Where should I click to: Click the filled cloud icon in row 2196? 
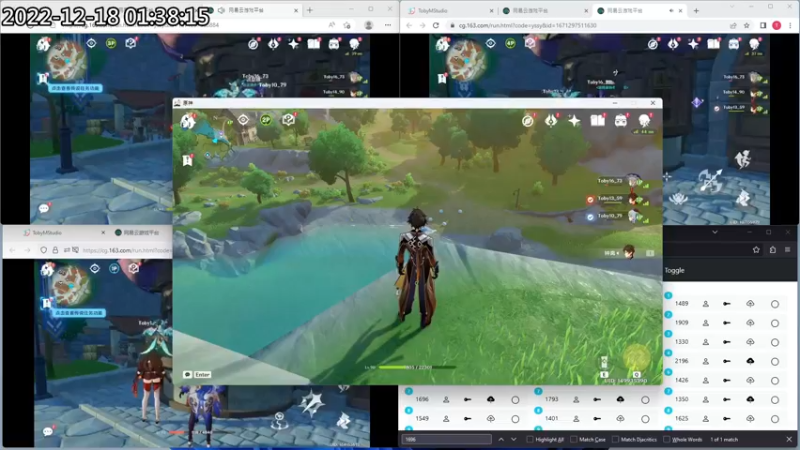pyautogui.click(x=750, y=361)
